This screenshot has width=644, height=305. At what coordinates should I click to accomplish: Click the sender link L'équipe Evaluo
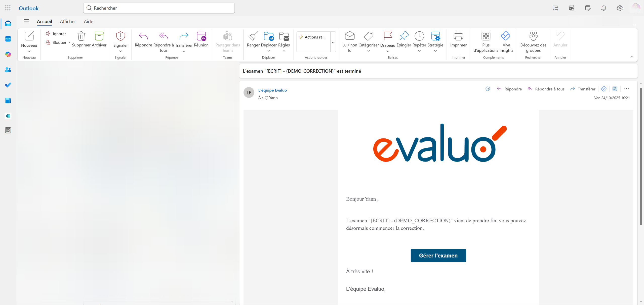point(272,90)
